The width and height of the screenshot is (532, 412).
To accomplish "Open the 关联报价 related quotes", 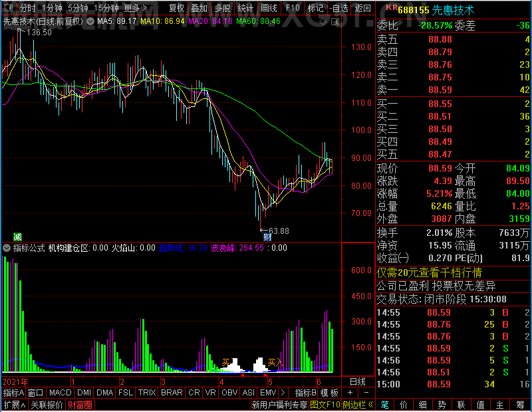I will pyautogui.click(x=47, y=405).
